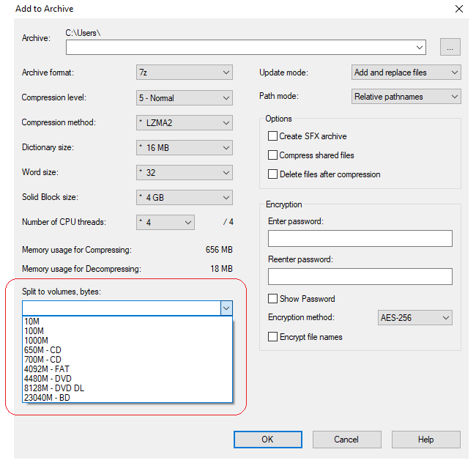Open the Update mode dropdown
Screen dimensions: 476x463
pos(406,73)
